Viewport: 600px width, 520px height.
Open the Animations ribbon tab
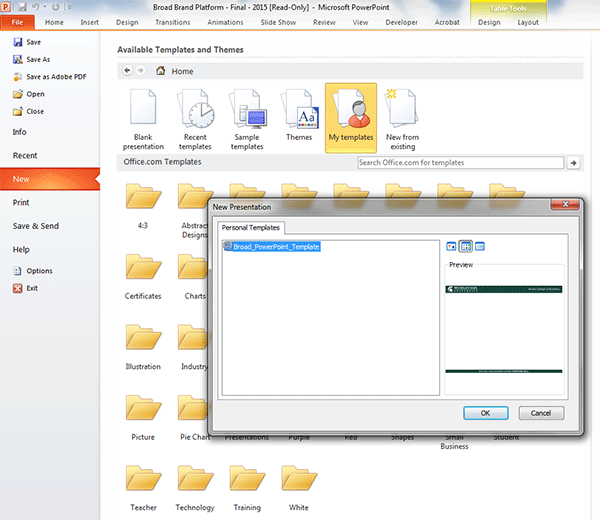(x=225, y=23)
